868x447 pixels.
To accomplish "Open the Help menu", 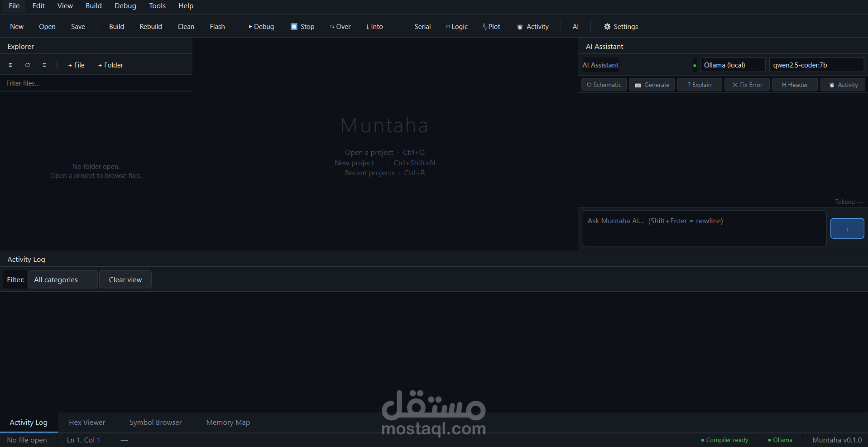I will (186, 6).
